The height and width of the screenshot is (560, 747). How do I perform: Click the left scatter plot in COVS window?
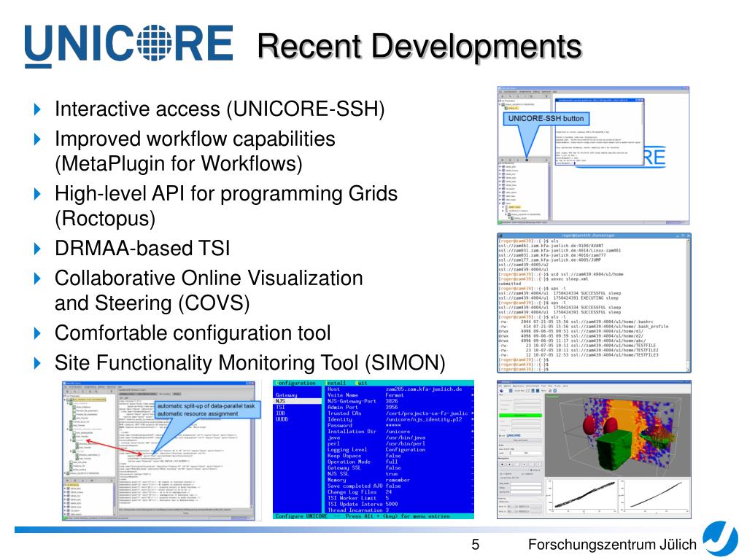point(582,495)
